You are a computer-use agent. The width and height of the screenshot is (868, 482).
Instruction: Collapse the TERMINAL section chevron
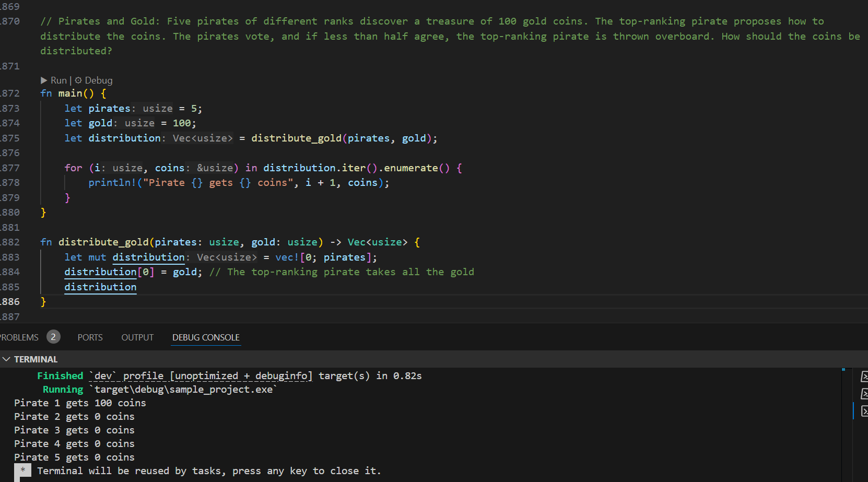tap(6, 359)
